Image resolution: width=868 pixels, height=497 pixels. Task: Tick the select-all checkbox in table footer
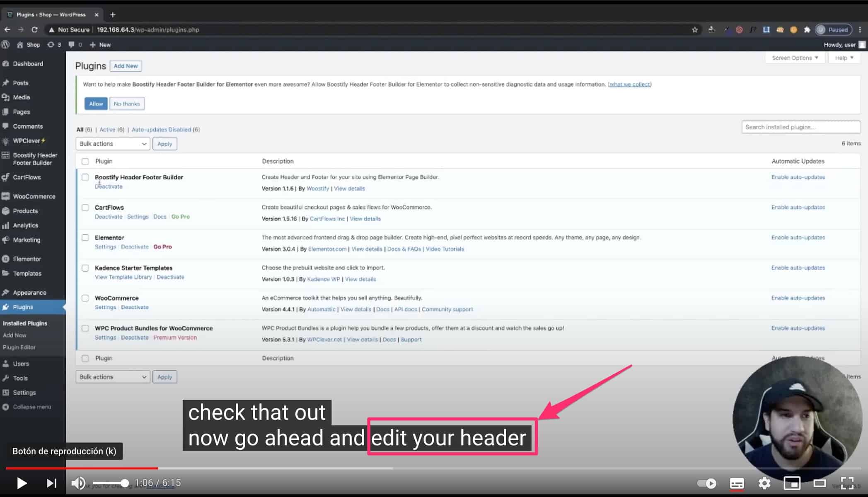click(x=85, y=358)
